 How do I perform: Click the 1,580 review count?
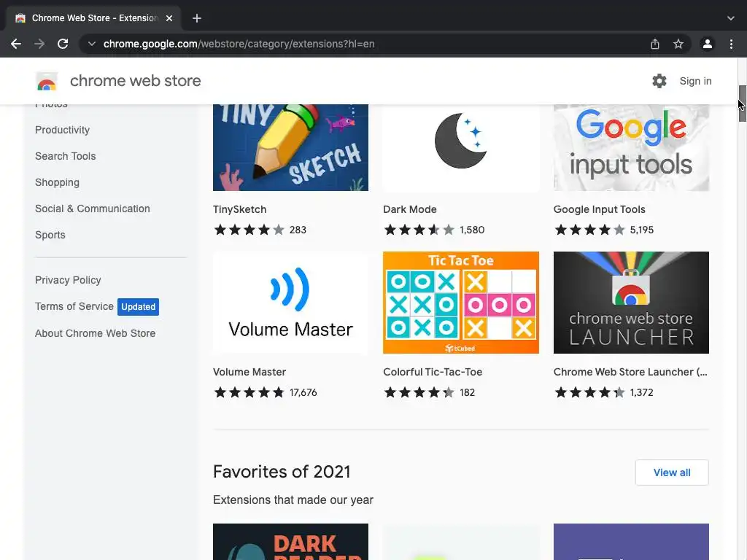coord(472,230)
